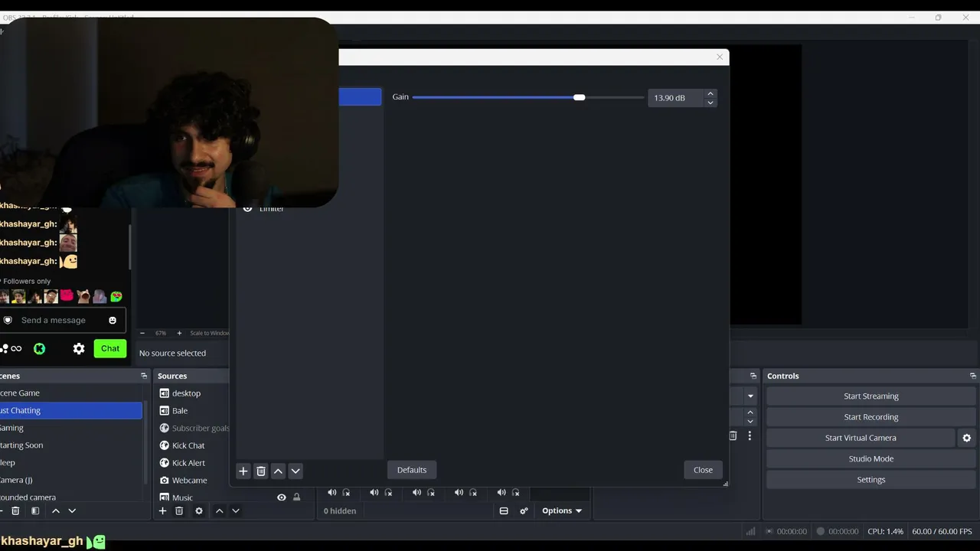
Task: Remove the selected scene with trash icon
Action: click(x=15, y=510)
